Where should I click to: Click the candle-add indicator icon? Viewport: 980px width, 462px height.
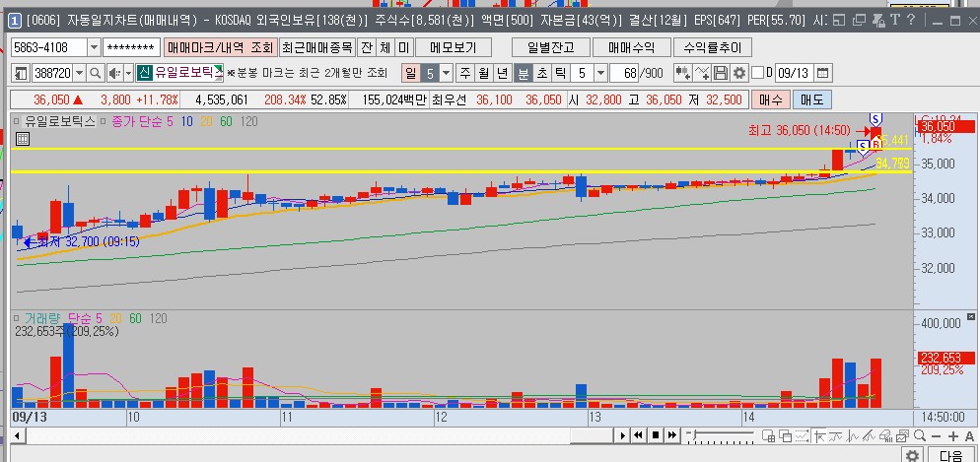(x=683, y=73)
